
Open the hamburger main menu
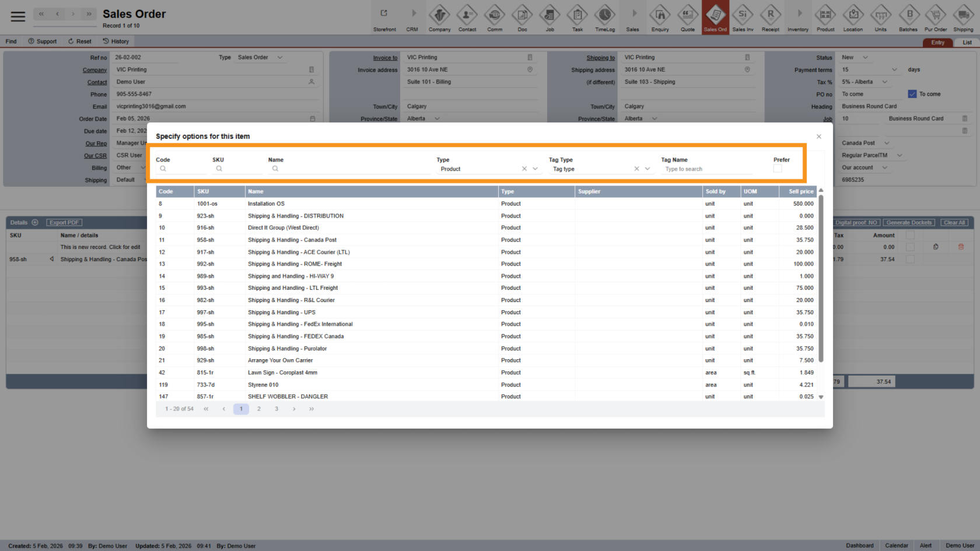point(18,16)
